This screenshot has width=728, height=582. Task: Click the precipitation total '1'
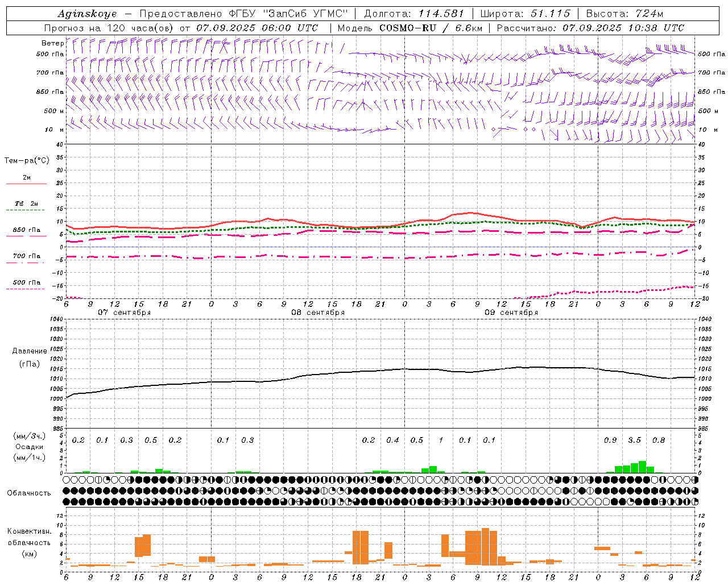pos(441,440)
